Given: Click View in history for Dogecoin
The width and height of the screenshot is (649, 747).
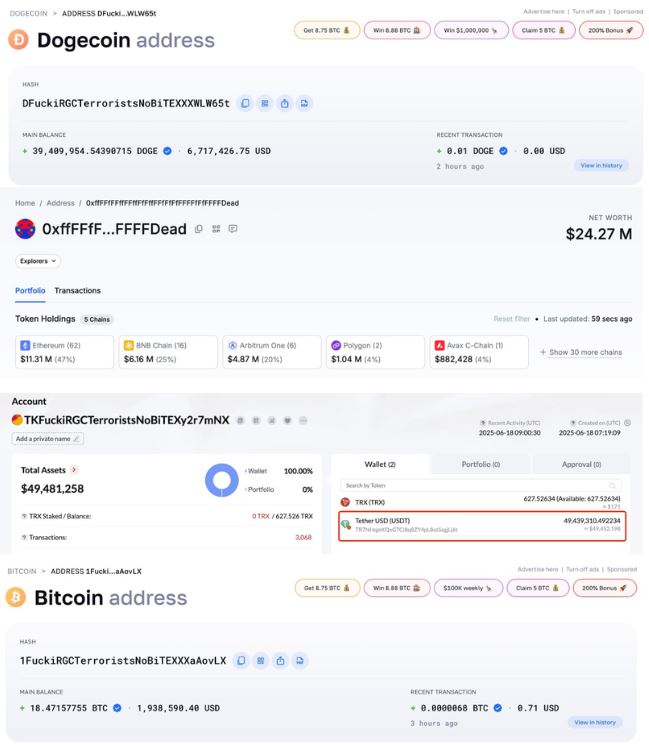Looking at the screenshot, I should coord(601,165).
